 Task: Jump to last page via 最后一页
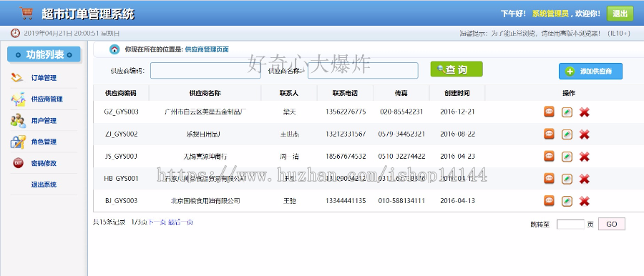click(180, 222)
